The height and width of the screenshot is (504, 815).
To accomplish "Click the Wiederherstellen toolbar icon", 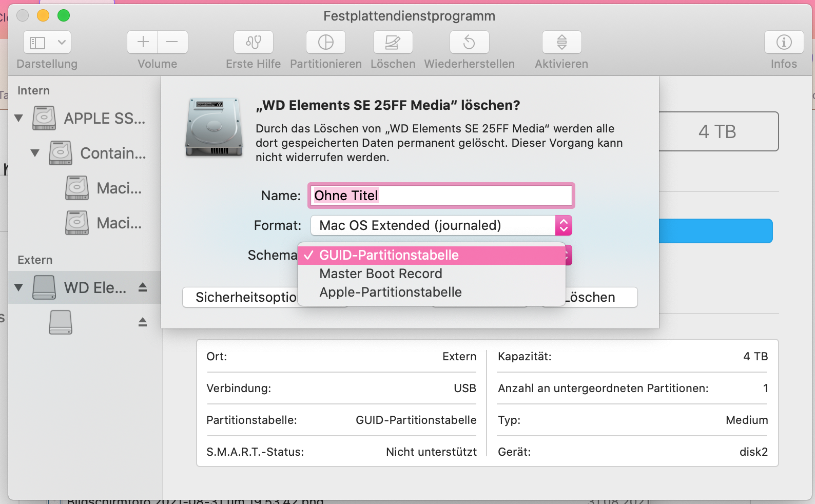I will pos(469,42).
